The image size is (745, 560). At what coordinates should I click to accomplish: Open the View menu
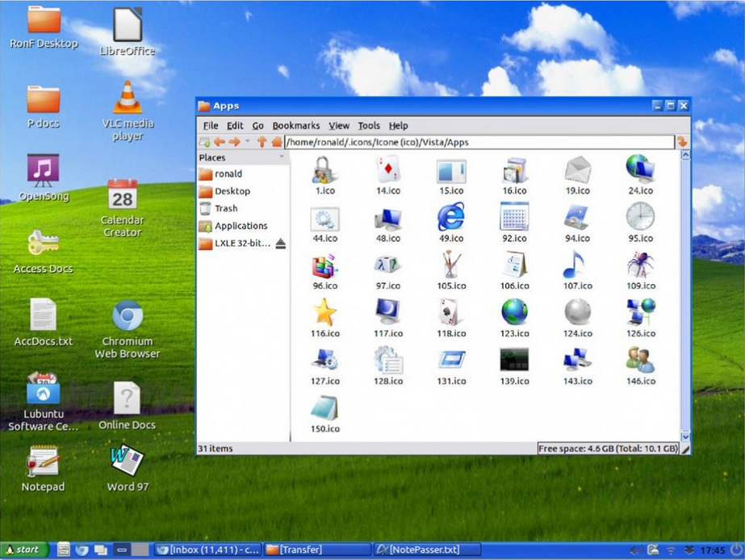click(339, 125)
